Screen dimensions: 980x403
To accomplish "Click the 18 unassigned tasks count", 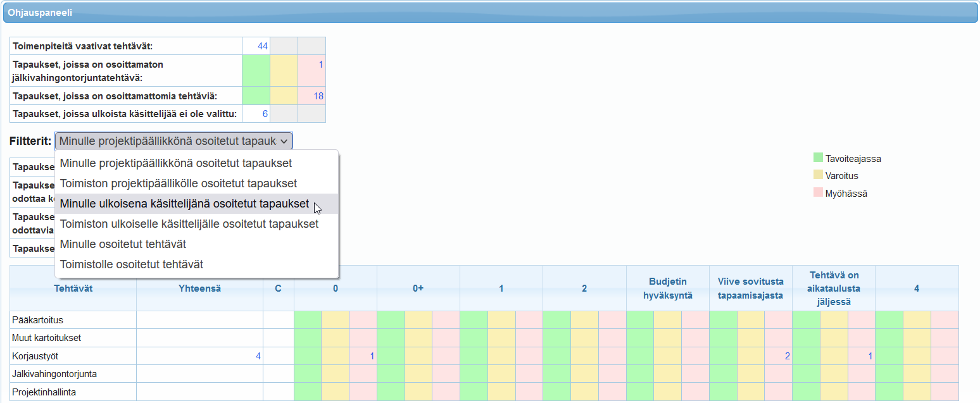I will pyautogui.click(x=319, y=96).
